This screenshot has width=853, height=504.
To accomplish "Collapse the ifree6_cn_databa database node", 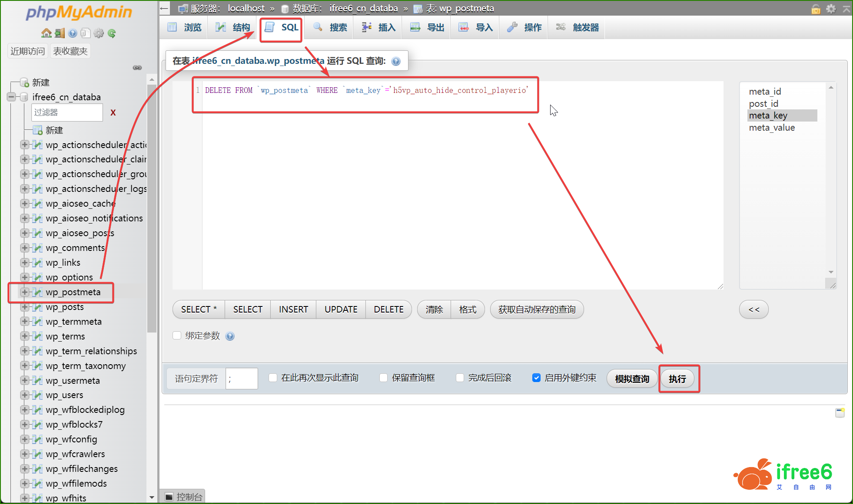I will tap(11, 97).
